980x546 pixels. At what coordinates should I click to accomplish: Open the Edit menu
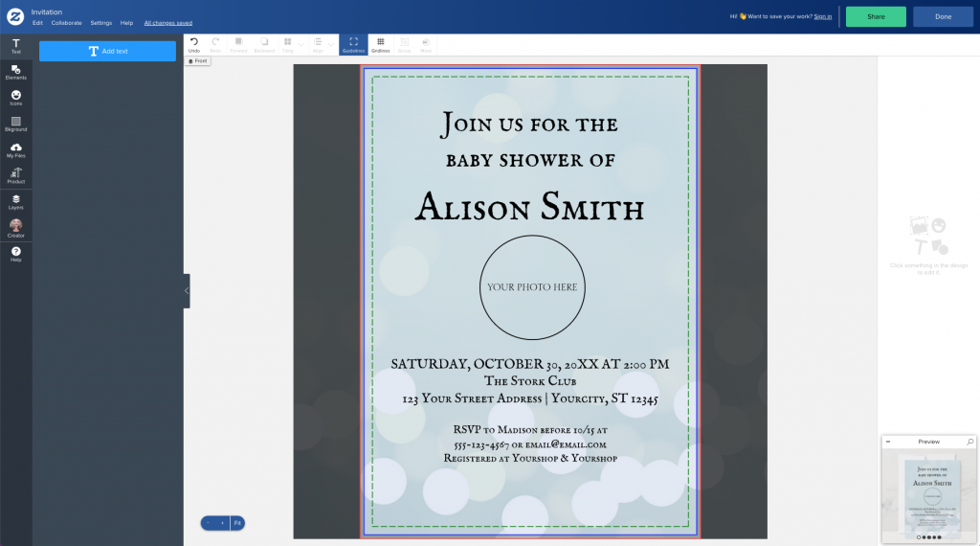pos(37,22)
